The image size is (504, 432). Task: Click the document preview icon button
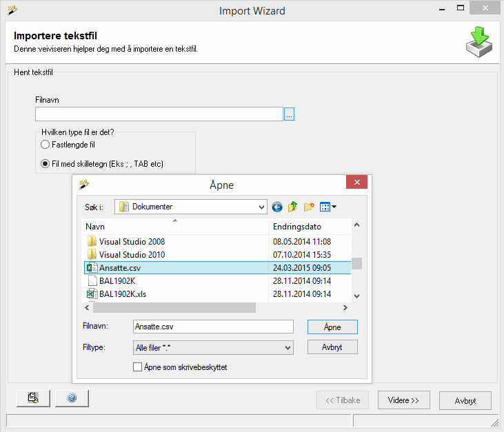[32, 398]
